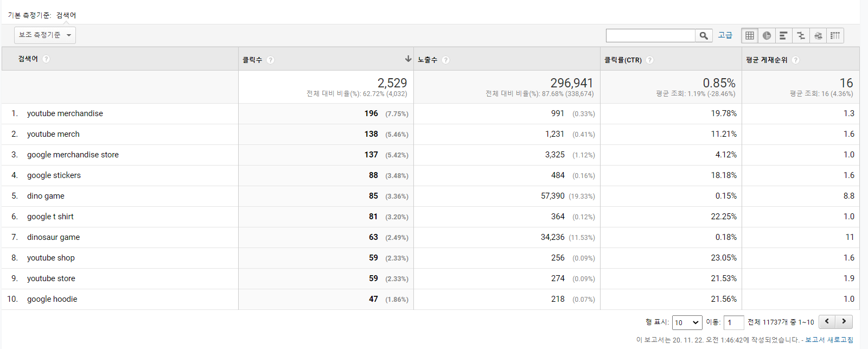868x349 pixels.
Task: Switch to the pie chart percentage view
Action: pos(767,36)
